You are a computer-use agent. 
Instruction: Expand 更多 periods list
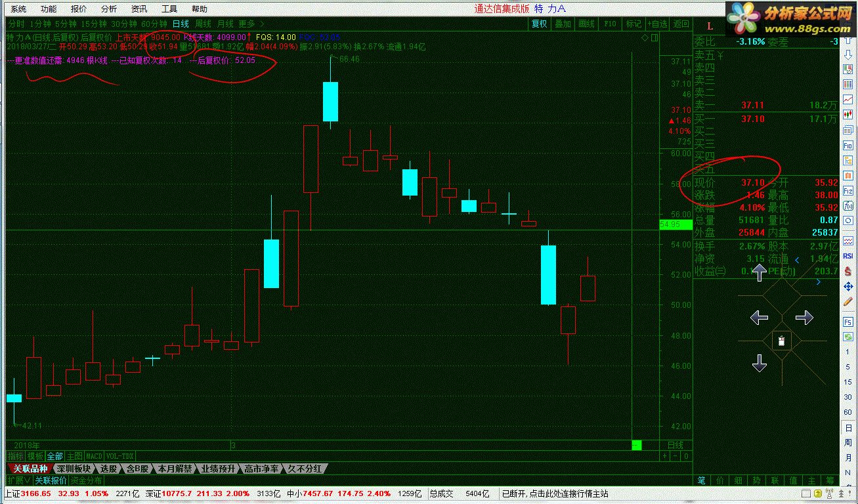pyautogui.click(x=252, y=24)
